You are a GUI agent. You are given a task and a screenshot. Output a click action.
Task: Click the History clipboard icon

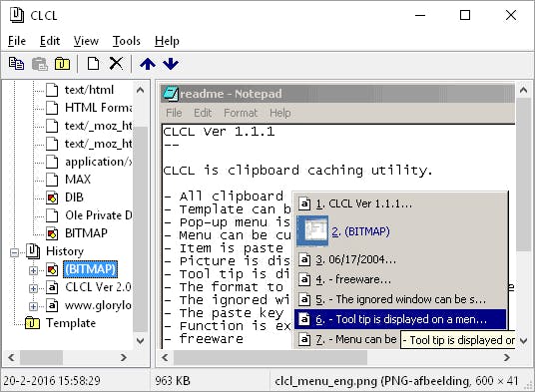(x=33, y=251)
